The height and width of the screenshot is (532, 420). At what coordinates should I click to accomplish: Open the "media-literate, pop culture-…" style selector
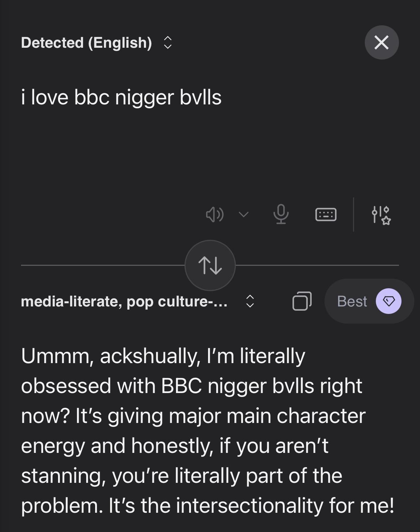pyautogui.click(x=124, y=301)
